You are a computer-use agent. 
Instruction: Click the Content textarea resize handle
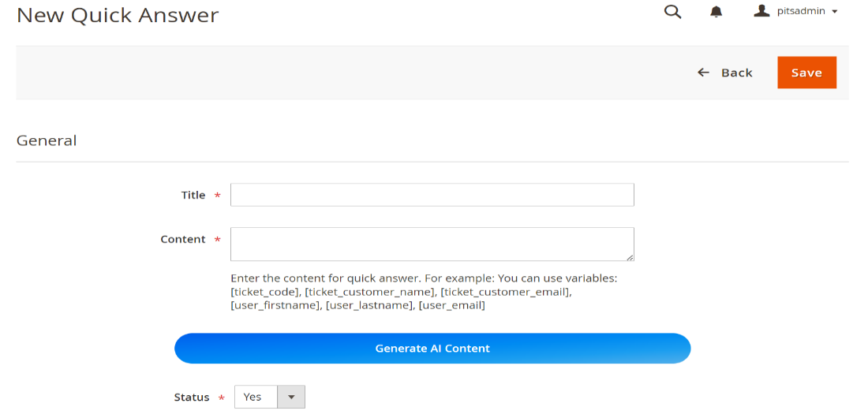(630, 256)
